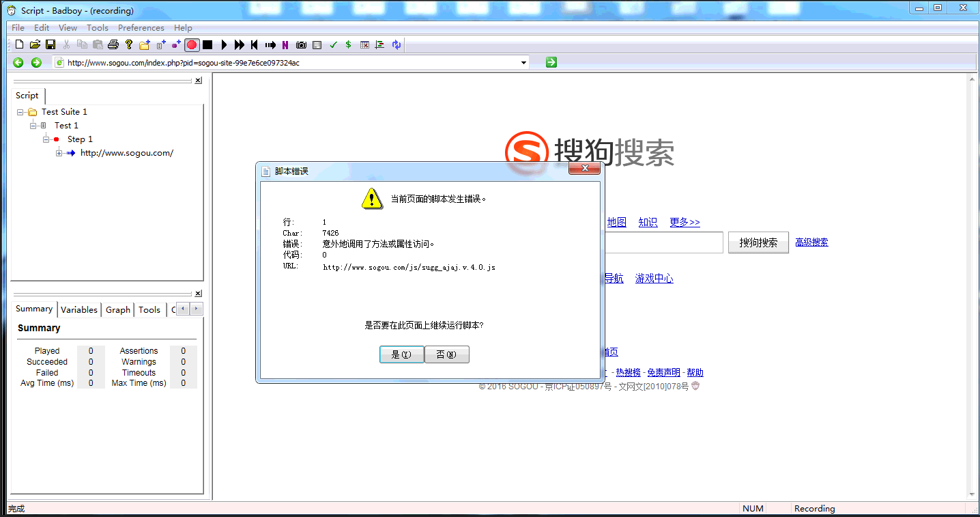Collapse the Step 1 node
Screen dimensions: 980x517
[46, 139]
